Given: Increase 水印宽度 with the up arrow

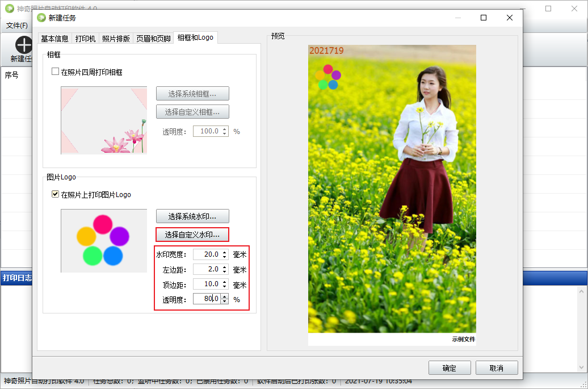Looking at the screenshot, I should (x=225, y=252).
